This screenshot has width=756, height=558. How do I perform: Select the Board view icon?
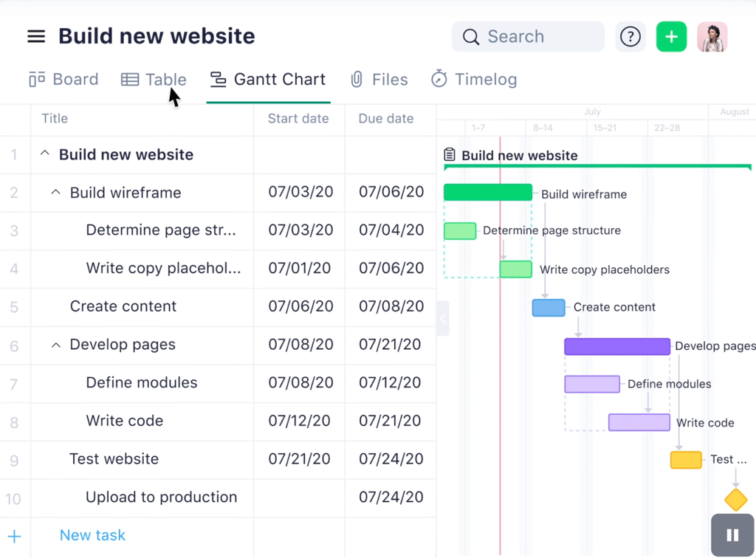36,78
